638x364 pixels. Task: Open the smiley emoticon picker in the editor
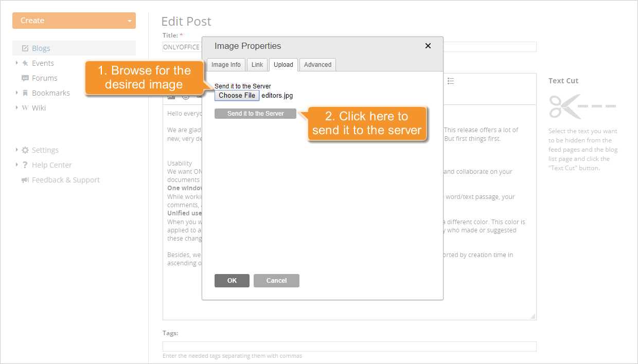pos(186,97)
